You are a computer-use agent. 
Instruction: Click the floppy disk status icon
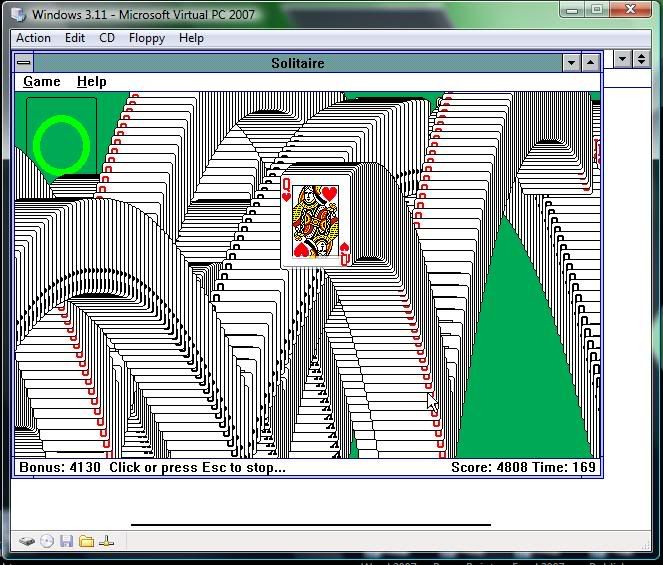coord(66,541)
